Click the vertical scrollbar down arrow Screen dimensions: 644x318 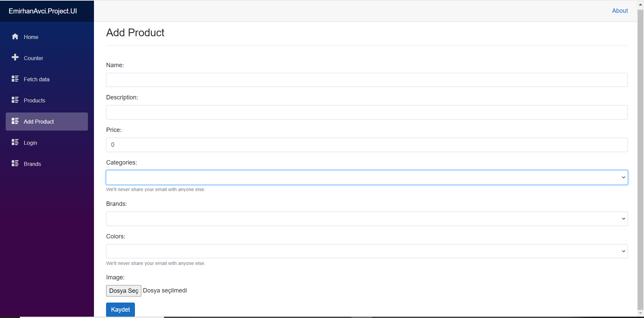tap(640, 314)
